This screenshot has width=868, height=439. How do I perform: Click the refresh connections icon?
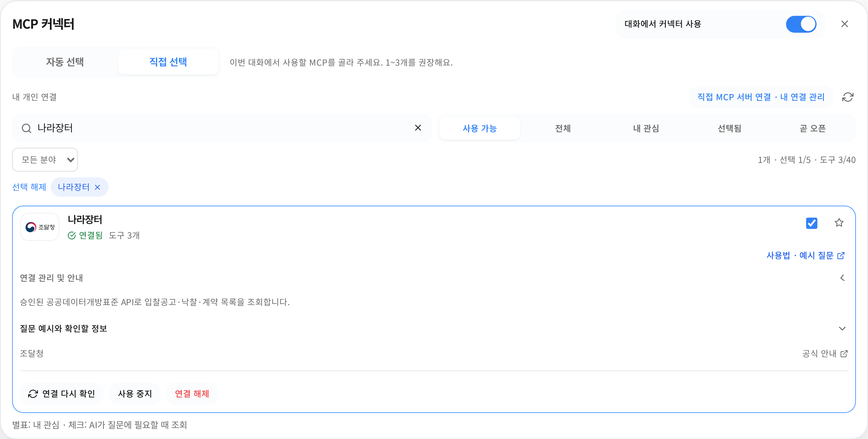pyautogui.click(x=847, y=97)
